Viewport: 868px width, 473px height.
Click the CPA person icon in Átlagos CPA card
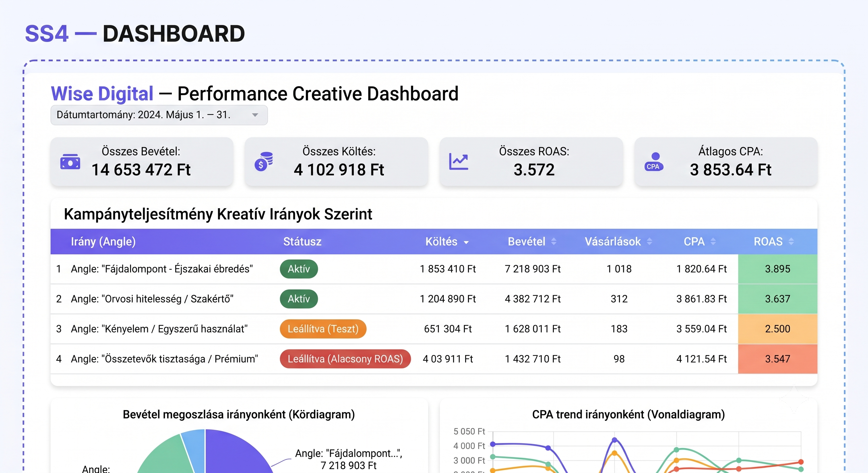click(654, 162)
